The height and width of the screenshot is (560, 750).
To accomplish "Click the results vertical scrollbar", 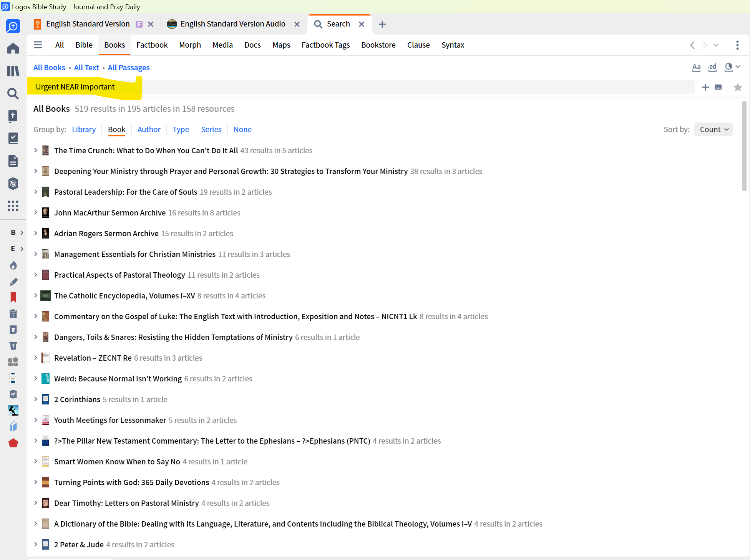I will (x=744, y=146).
